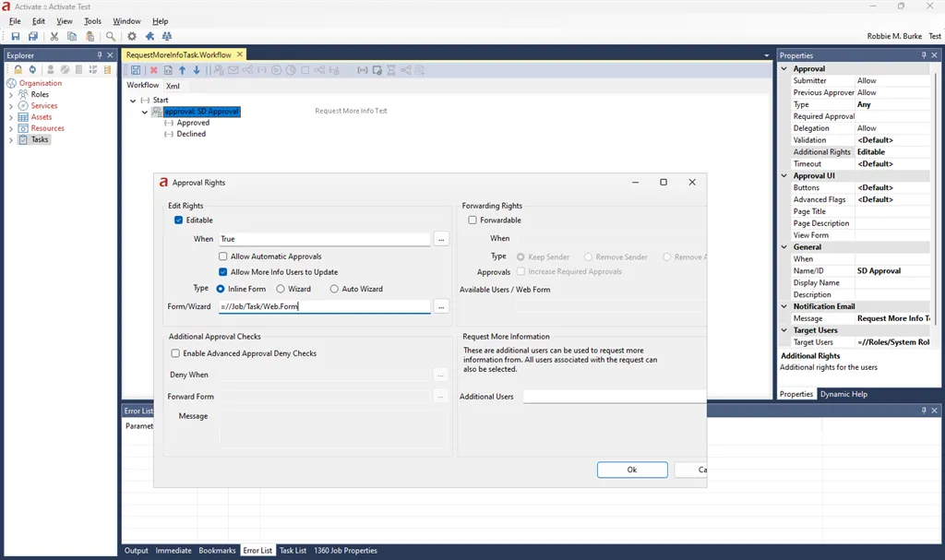
Task: Open the Tools menu
Action: (92, 21)
